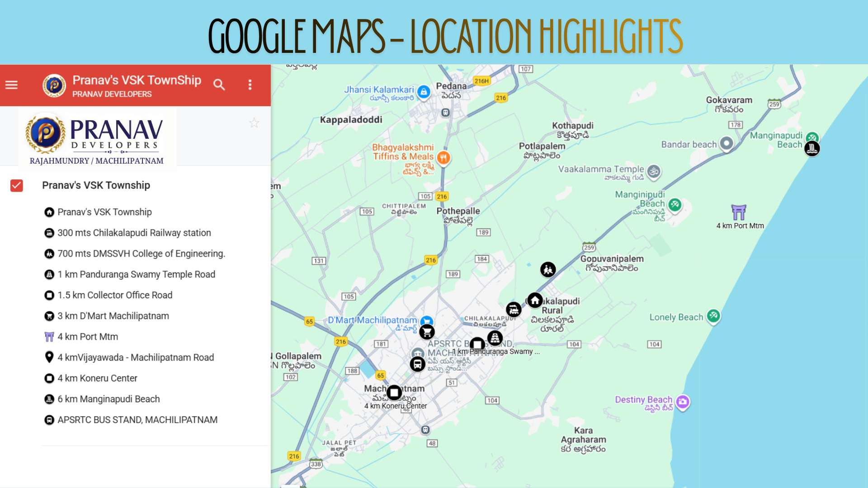Click 3 km D'Mart Machilipatnam list entry
This screenshot has height=488, width=868.
click(113, 316)
